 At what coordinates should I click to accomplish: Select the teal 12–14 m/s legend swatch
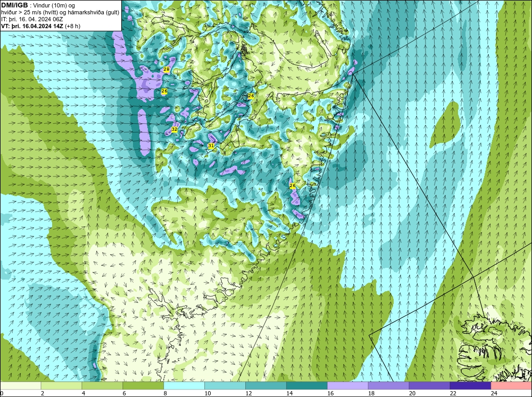266,386
